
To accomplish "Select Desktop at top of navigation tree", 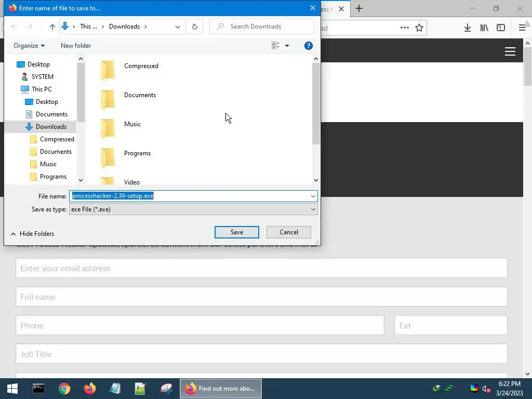I will point(38,64).
